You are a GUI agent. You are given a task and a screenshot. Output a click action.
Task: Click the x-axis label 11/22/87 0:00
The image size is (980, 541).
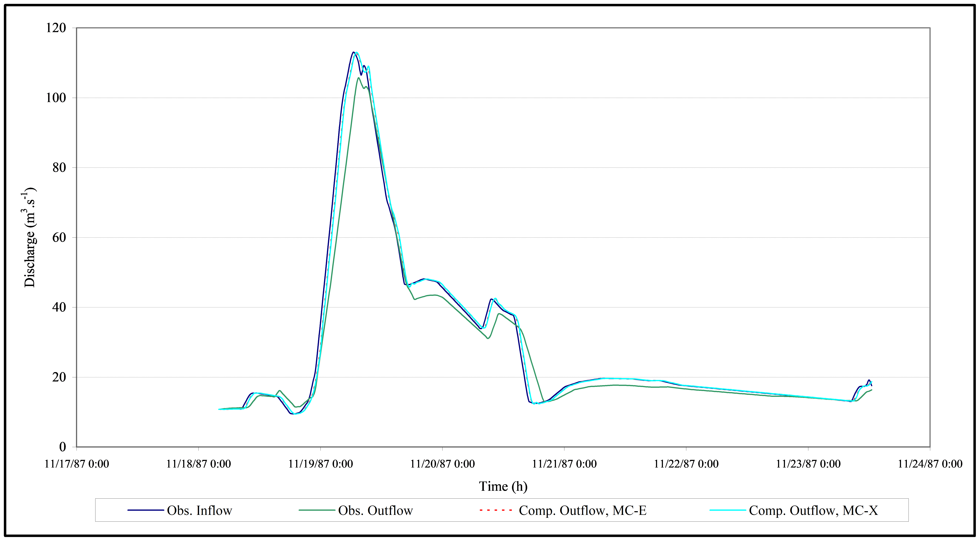pos(686,464)
